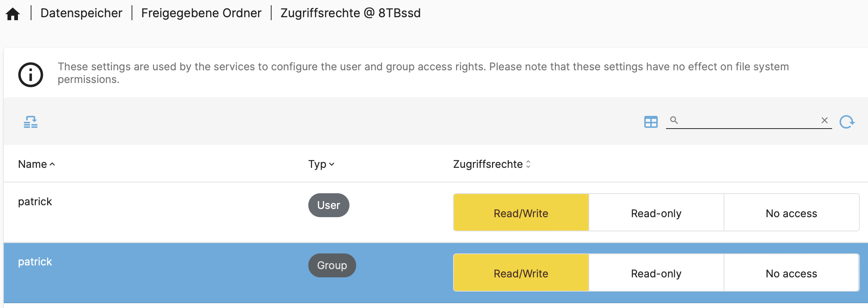Image resolution: width=868 pixels, height=308 pixels.
Task: Click the search magnifier icon
Action: tap(674, 120)
